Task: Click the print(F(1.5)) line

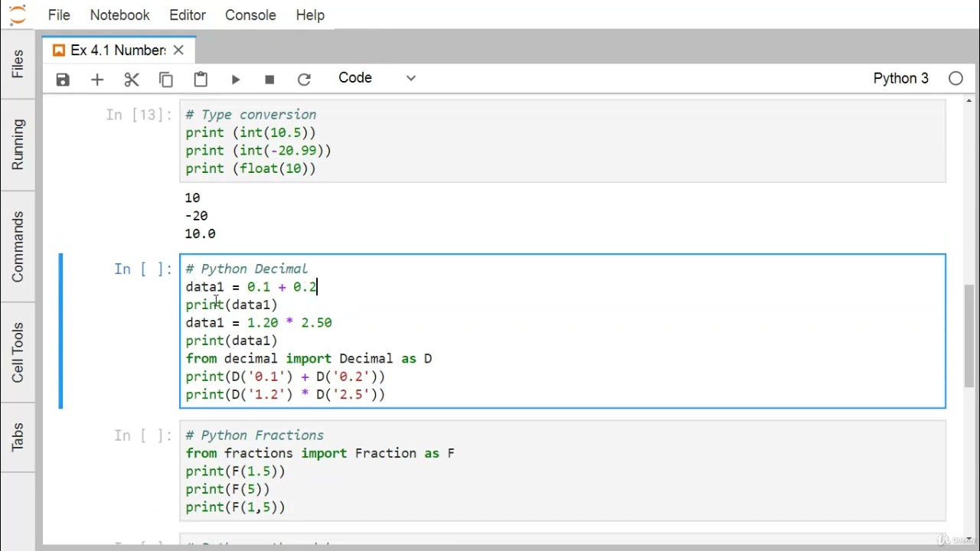Action: click(x=235, y=471)
